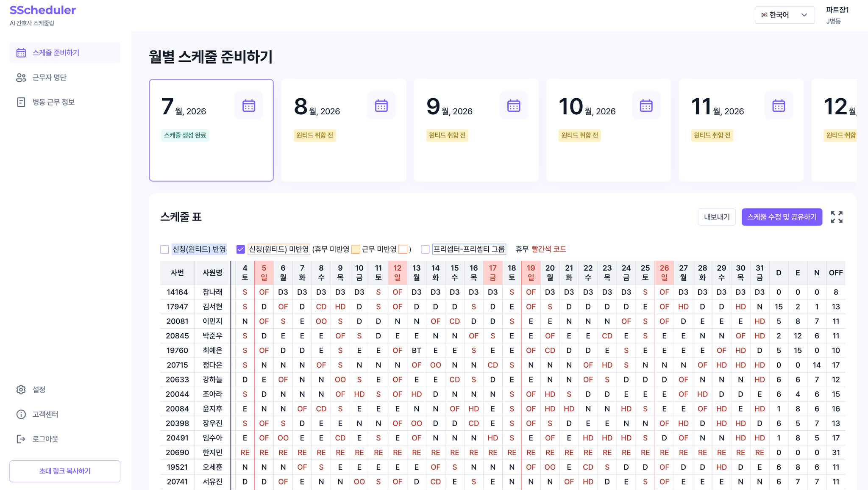Click the info icon beside 고객센터

[x=21, y=414]
